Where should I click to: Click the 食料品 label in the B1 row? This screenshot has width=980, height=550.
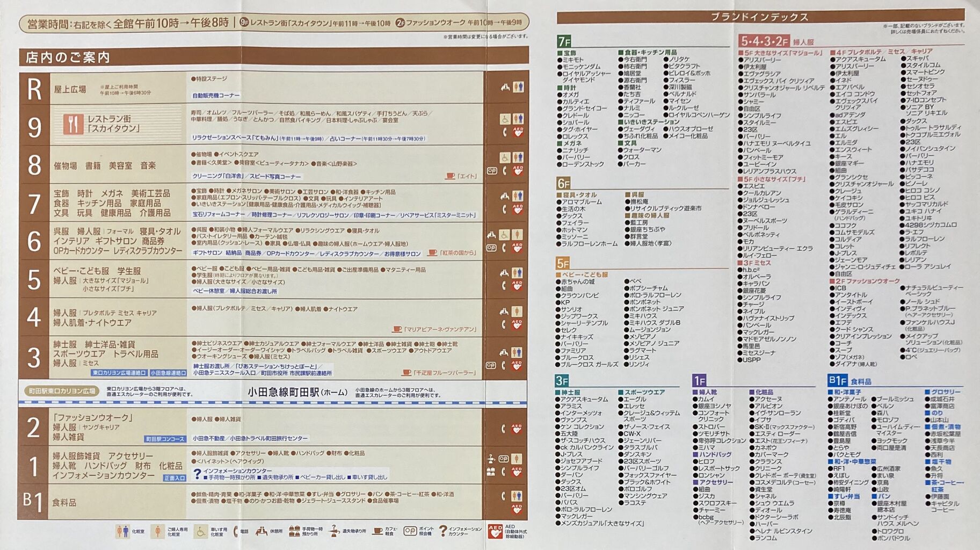tap(64, 503)
